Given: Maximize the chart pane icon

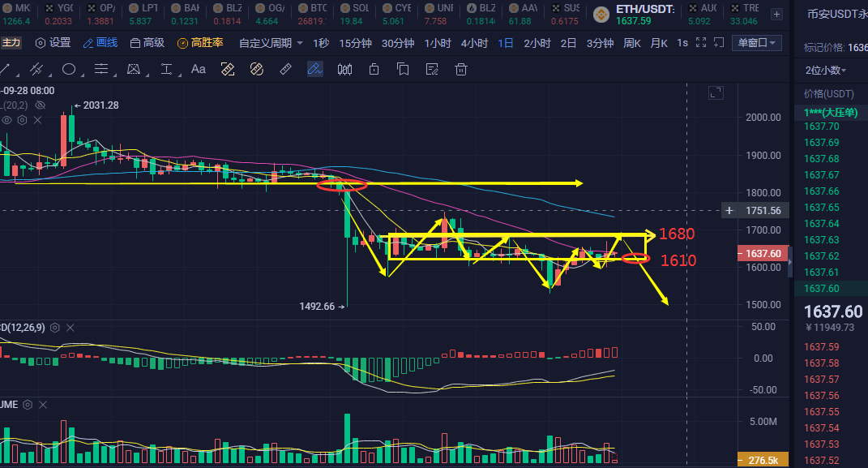Looking at the screenshot, I should [x=716, y=92].
